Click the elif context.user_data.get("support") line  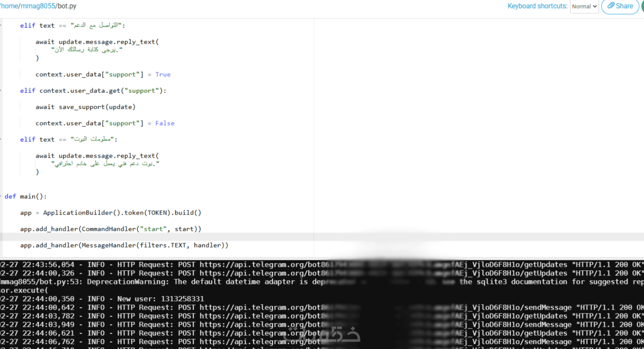click(93, 91)
